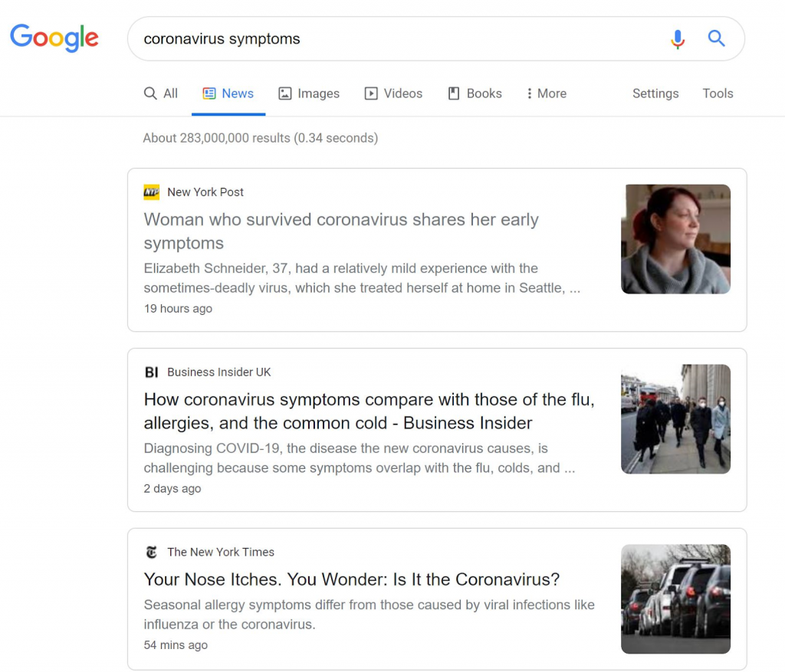Open the Tools filter options
This screenshot has width=785, height=672.
718,93
